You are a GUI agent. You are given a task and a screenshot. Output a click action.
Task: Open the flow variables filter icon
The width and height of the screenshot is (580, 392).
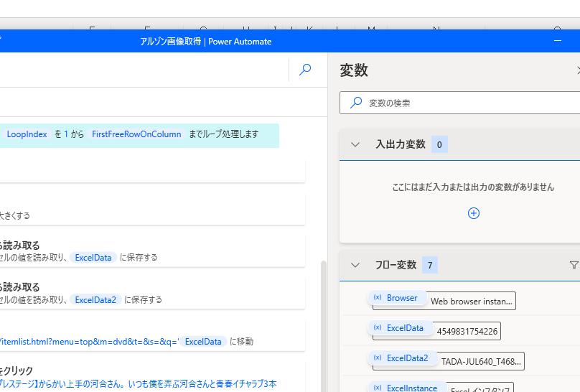574,265
